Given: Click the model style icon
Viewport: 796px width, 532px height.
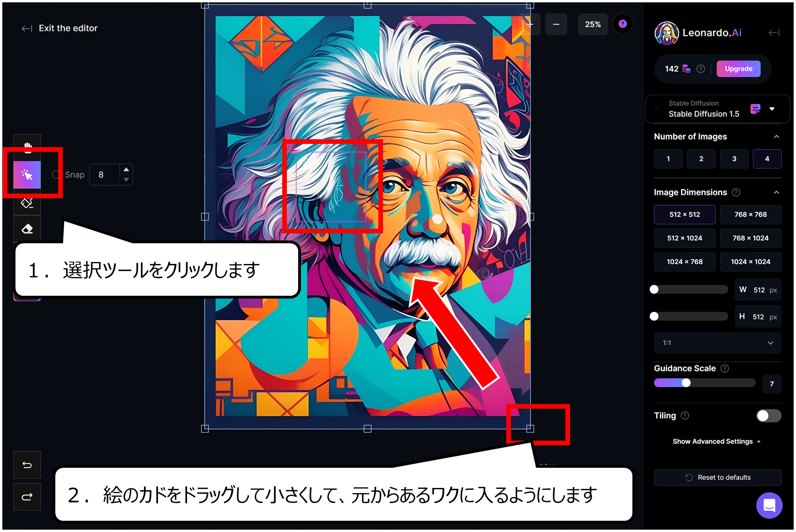Looking at the screenshot, I should tap(755, 109).
